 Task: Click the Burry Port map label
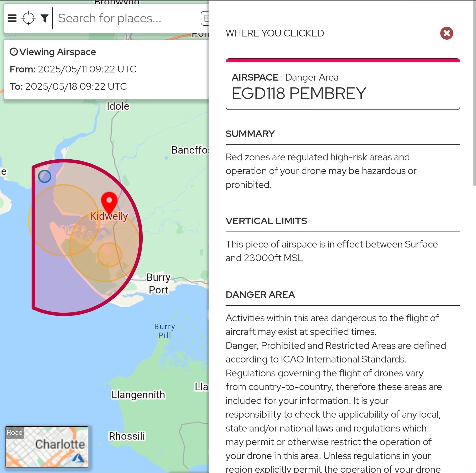[x=158, y=284]
